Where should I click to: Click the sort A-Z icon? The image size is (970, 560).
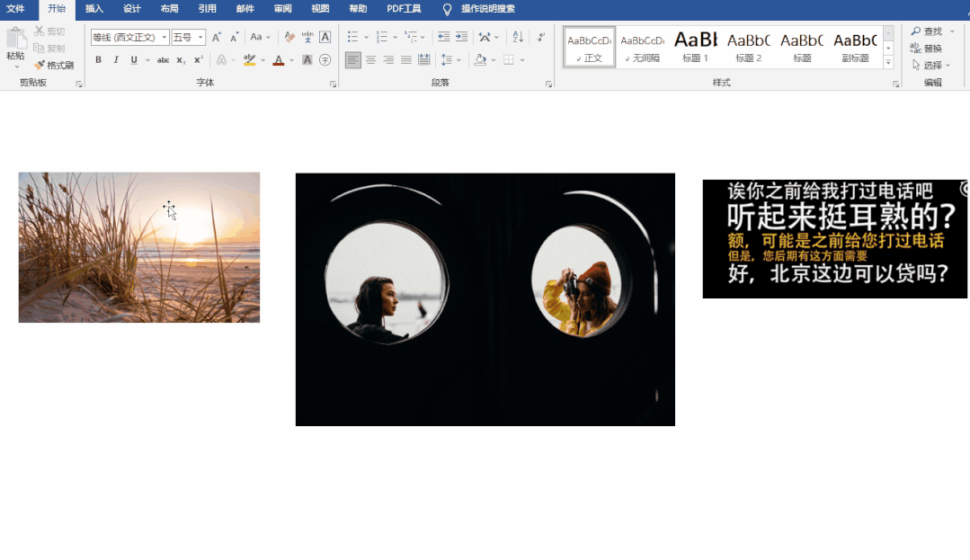click(517, 37)
